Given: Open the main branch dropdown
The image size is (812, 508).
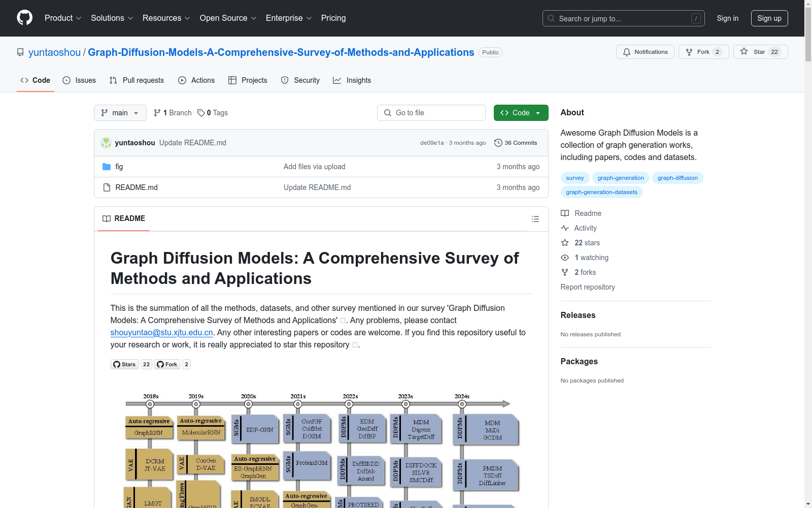Looking at the screenshot, I should [120, 113].
